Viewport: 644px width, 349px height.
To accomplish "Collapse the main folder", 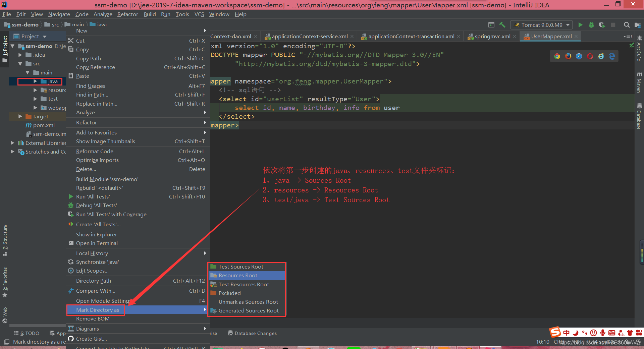I will [x=28, y=72].
